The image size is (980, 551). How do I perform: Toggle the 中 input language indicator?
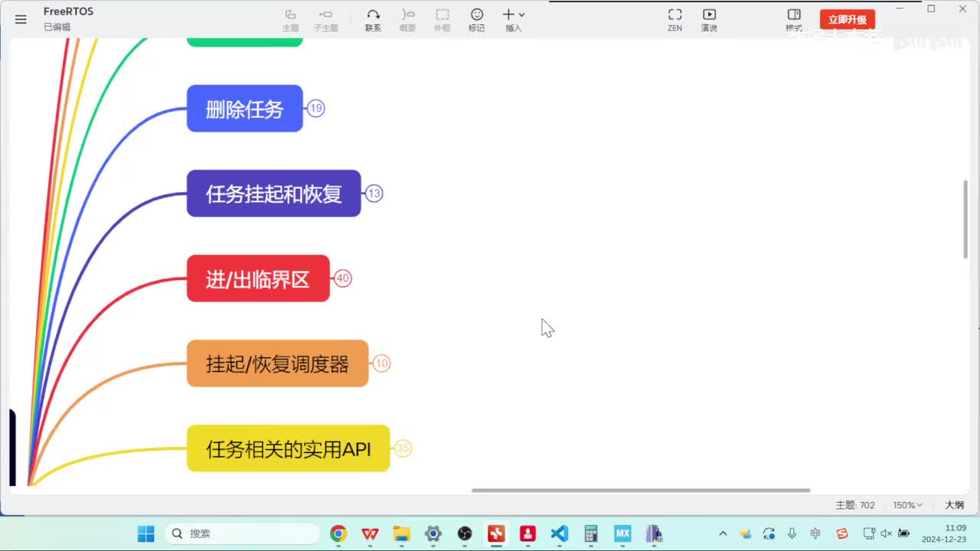coord(815,533)
